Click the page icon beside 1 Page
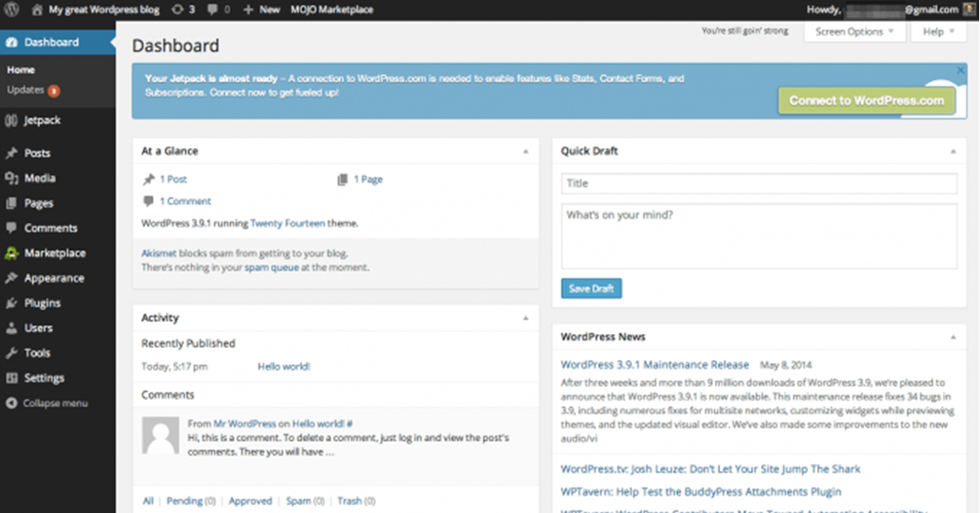Screen dimensions: 980x513 point(343,180)
